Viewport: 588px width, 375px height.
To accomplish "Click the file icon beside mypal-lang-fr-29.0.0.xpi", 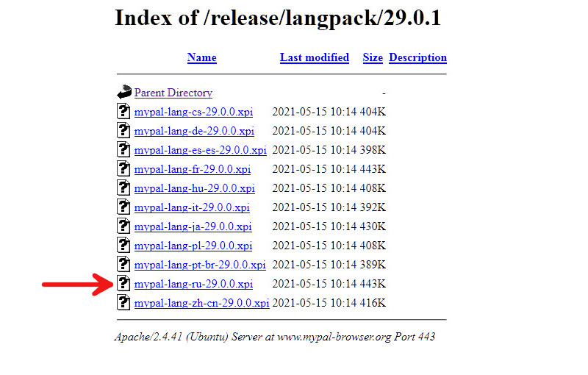I will click(x=123, y=169).
